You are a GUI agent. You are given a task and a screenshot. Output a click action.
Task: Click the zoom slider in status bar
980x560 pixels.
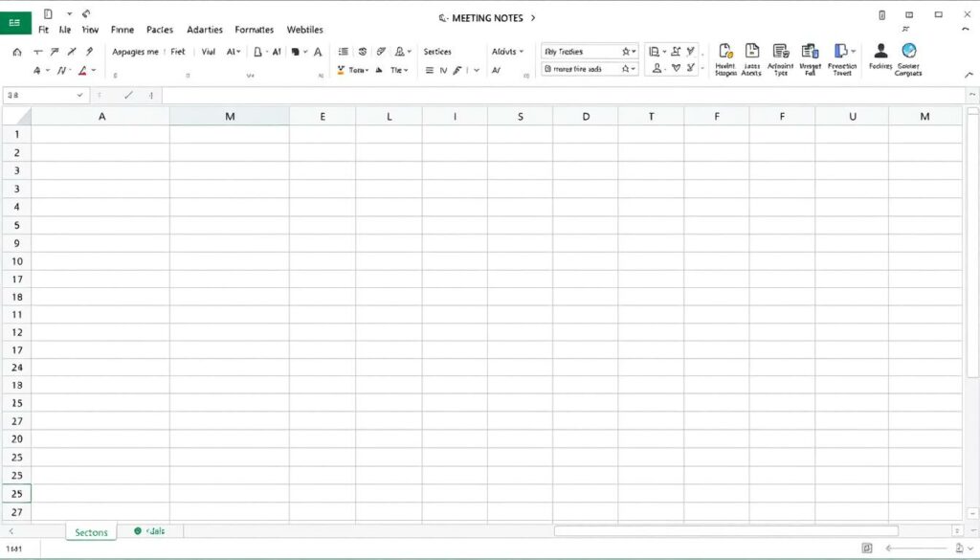tap(919, 549)
